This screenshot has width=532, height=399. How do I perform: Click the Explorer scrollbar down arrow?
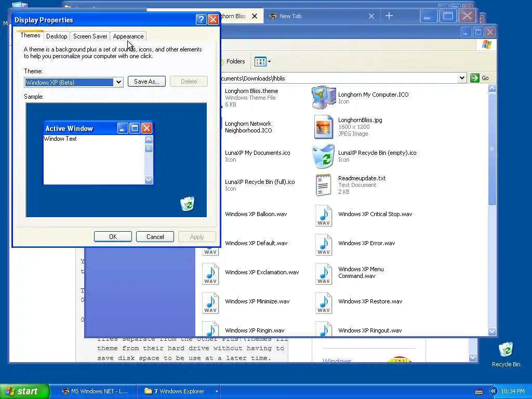pyautogui.click(x=492, y=331)
